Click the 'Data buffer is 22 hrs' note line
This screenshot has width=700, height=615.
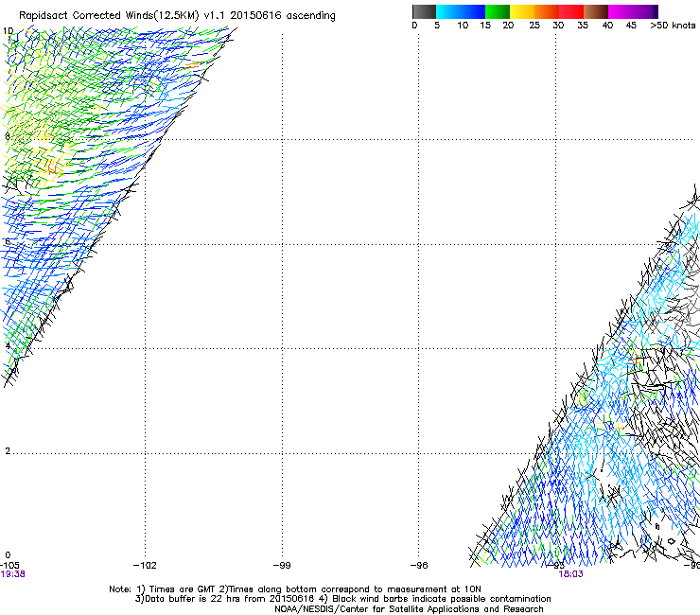tap(342, 599)
